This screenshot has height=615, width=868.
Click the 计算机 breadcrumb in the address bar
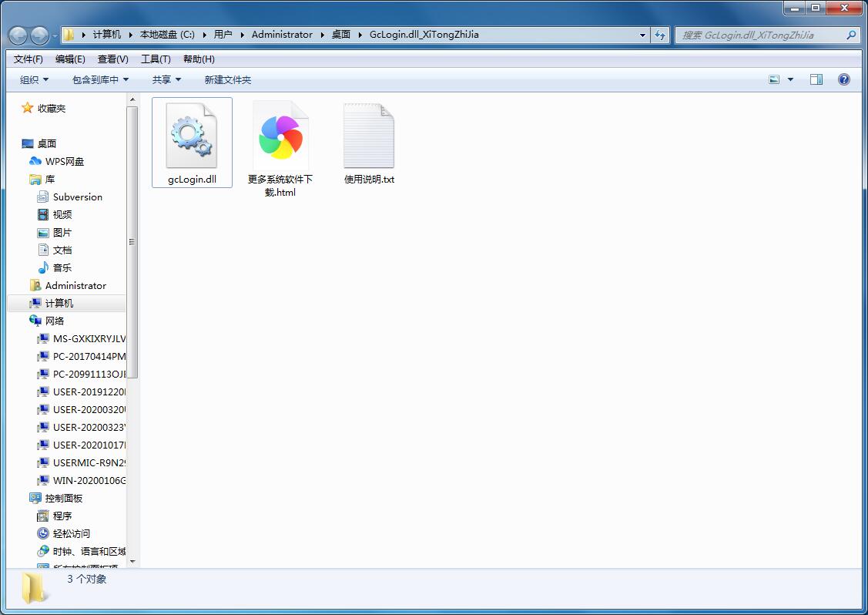(107, 35)
